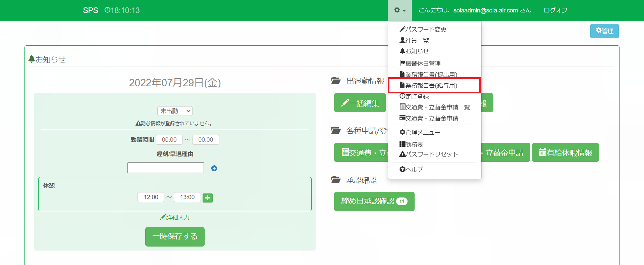The width and height of the screenshot is (644, 265).
Task: Open 業務報告書(給与用) menu entry
Action: click(x=428, y=85)
